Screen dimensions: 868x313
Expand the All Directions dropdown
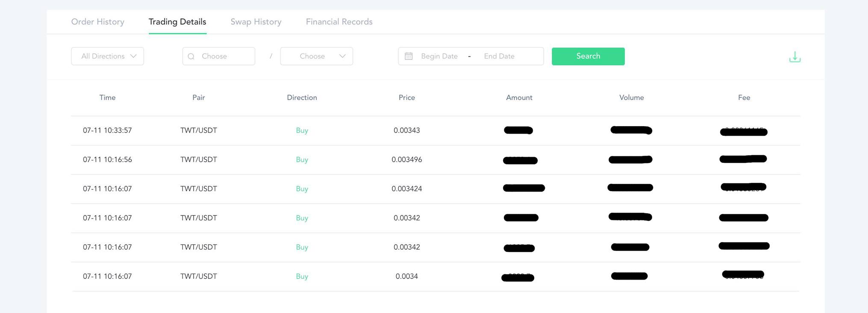point(107,56)
